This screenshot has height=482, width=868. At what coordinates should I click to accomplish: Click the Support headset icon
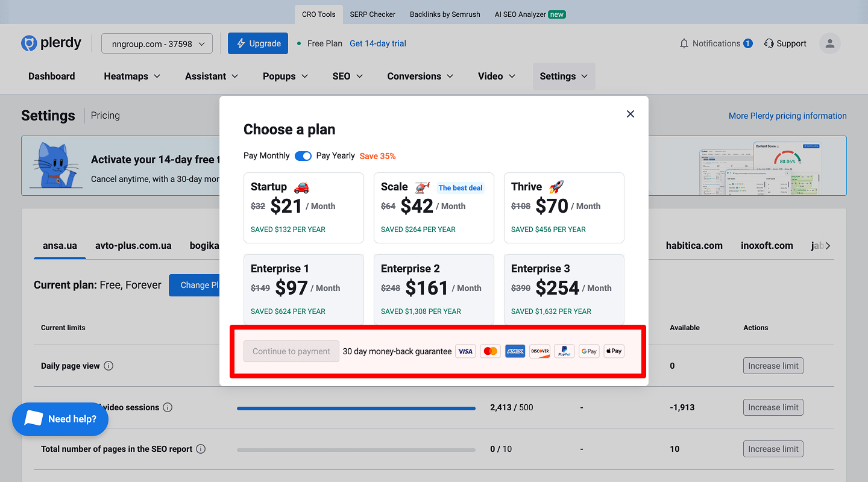point(769,43)
